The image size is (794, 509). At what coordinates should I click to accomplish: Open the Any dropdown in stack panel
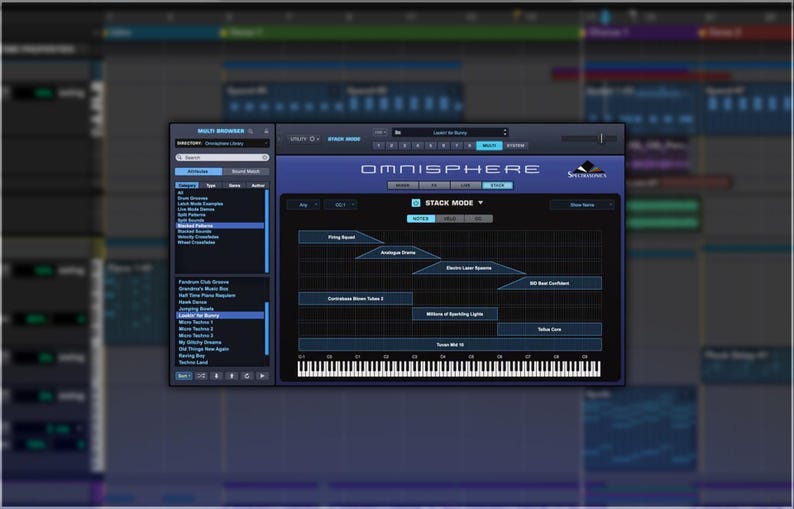pos(303,205)
